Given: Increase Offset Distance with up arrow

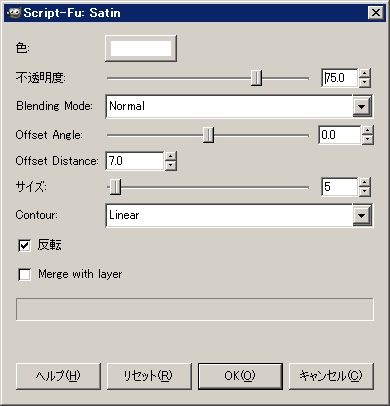Looking at the screenshot, I should 171,156.
